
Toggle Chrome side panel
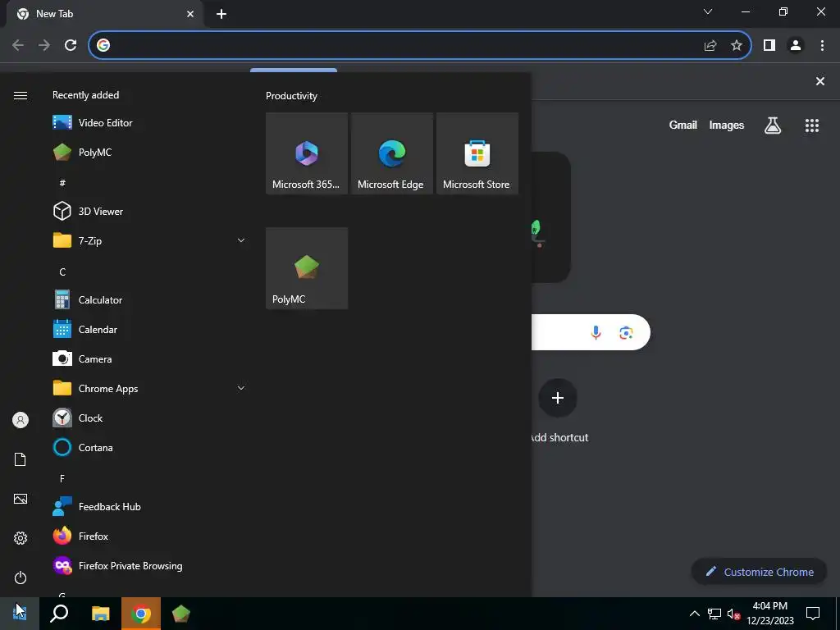click(x=769, y=46)
